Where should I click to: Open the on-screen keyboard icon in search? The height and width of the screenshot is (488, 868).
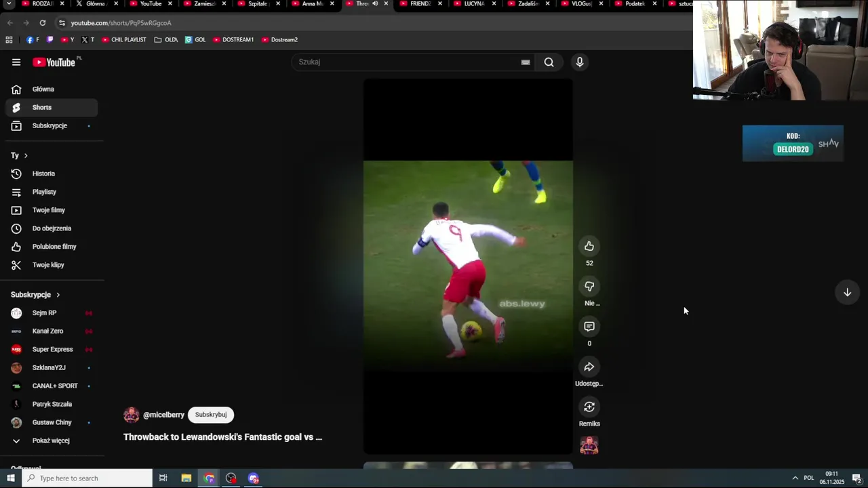pos(526,62)
